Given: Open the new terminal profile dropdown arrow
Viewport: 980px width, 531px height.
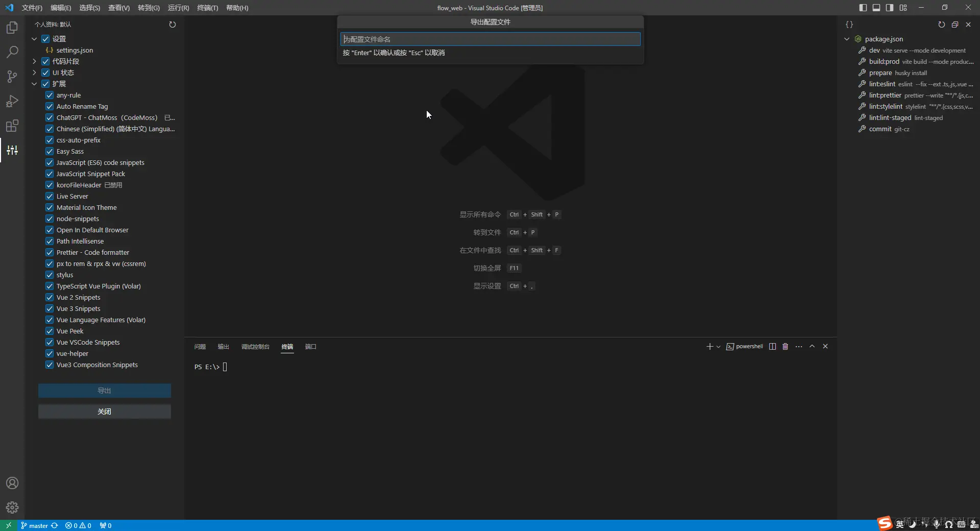Looking at the screenshot, I should [718, 347].
